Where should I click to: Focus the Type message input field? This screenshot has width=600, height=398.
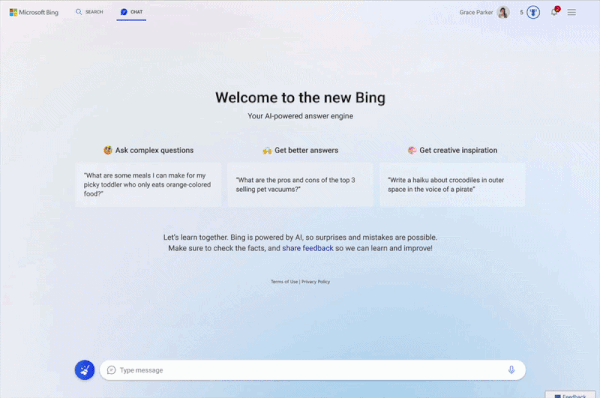pos(313,370)
